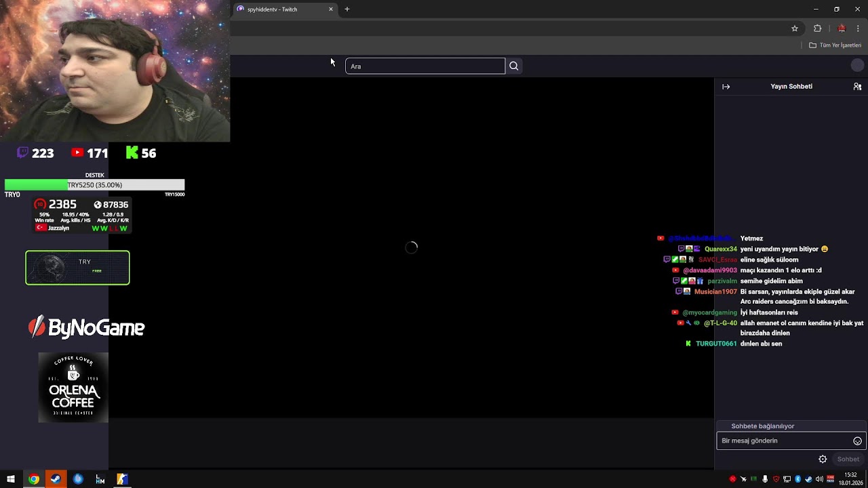Click the TRY5250 donation progress bar
Screen dimensions: 868x488
(x=94, y=185)
